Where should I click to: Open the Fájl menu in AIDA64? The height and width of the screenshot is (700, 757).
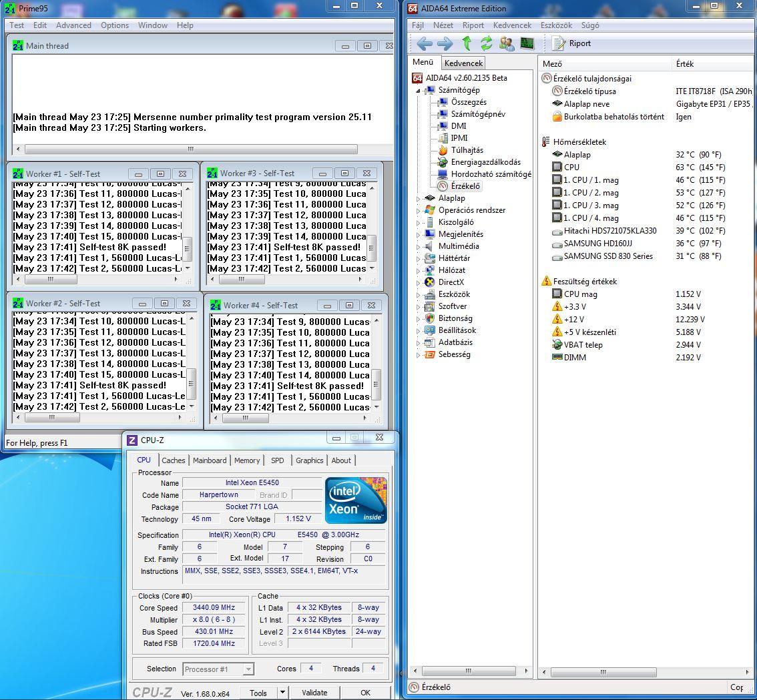pyautogui.click(x=418, y=25)
